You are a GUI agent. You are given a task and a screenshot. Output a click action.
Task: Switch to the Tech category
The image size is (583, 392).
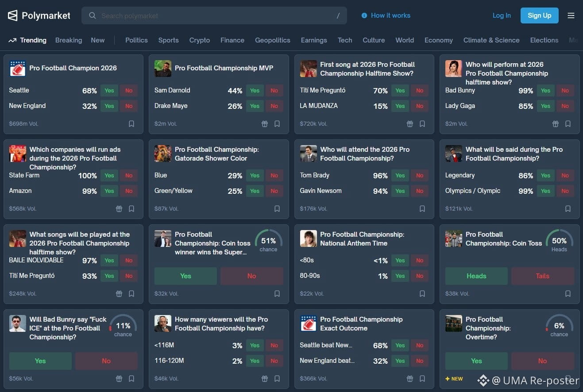[345, 40]
